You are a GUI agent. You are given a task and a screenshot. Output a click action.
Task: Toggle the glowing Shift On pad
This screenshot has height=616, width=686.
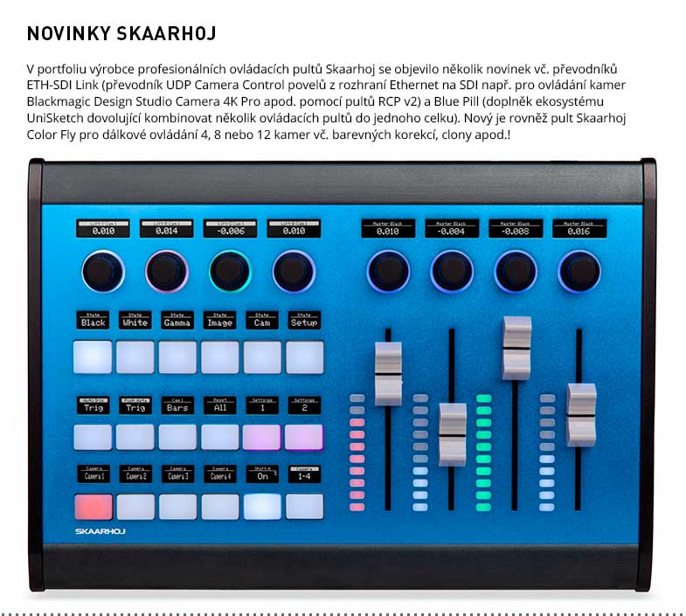(262, 506)
